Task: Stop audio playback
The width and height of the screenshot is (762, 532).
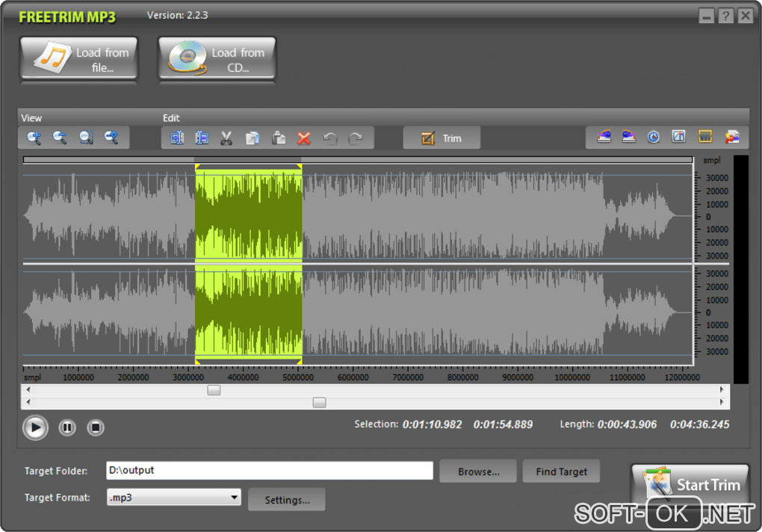Action: click(x=96, y=427)
